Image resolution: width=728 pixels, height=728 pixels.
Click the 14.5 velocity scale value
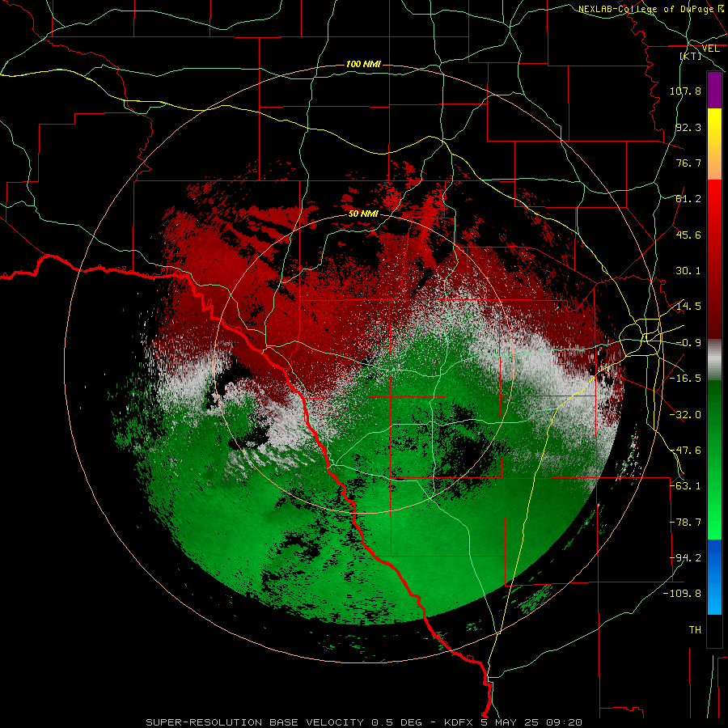coord(688,307)
